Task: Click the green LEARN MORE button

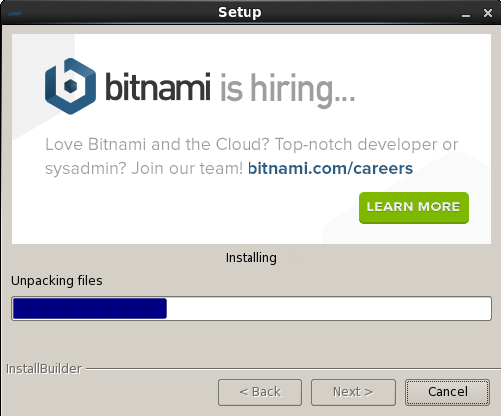Action: [414, 208]
